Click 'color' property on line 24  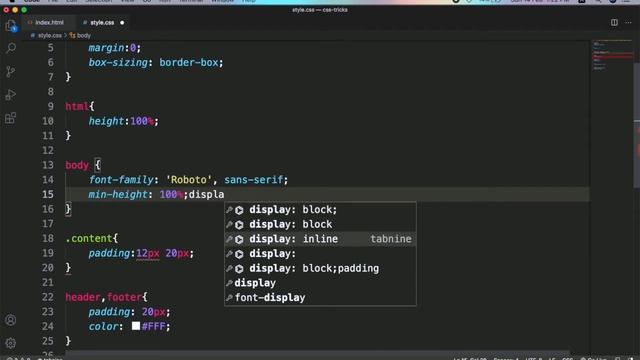click(x=104, y=327)
